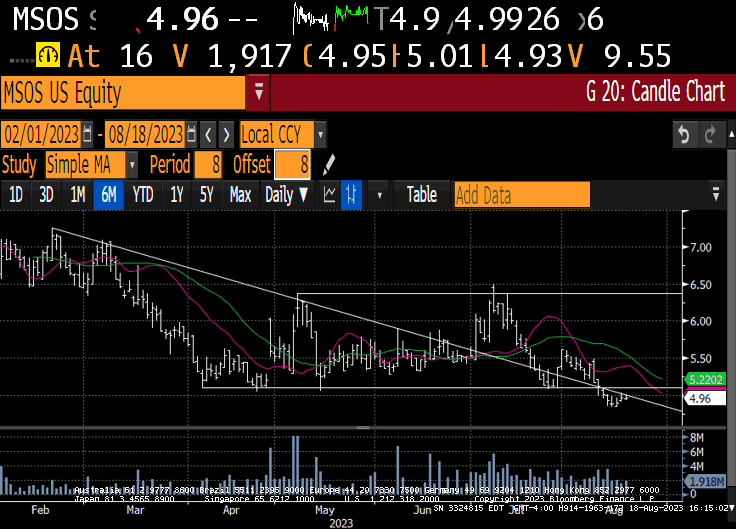Click the Feb month axis label
The width and height of the screenshot is (736, 529).
[x=40, y=510]
